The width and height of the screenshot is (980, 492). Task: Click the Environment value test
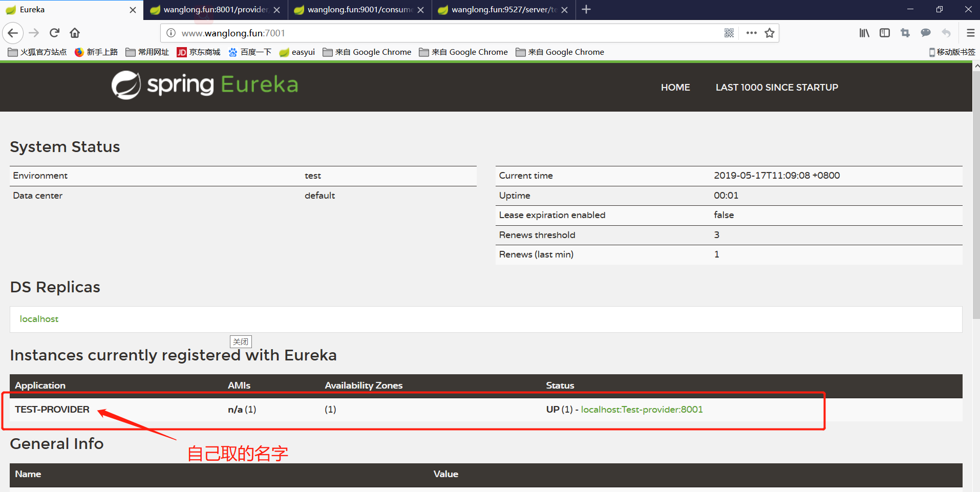click(313, 176)
